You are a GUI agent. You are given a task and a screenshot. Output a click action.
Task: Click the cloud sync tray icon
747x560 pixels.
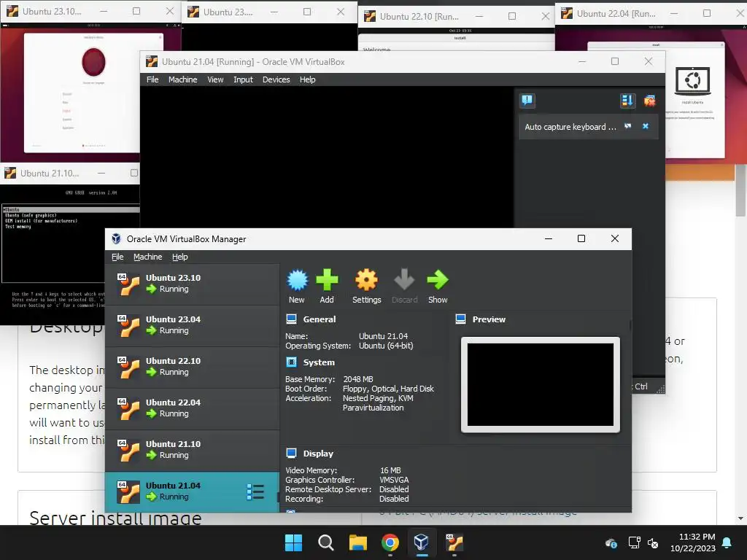pos(611,542)
